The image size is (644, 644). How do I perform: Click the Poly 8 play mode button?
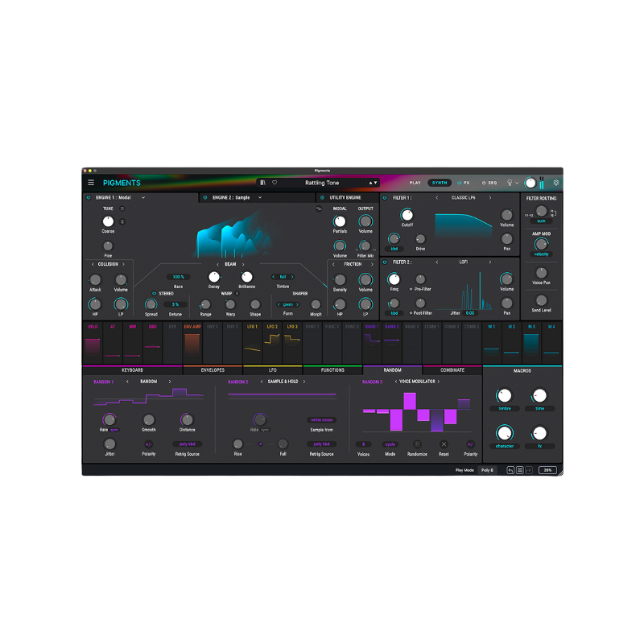click(487, 469)
